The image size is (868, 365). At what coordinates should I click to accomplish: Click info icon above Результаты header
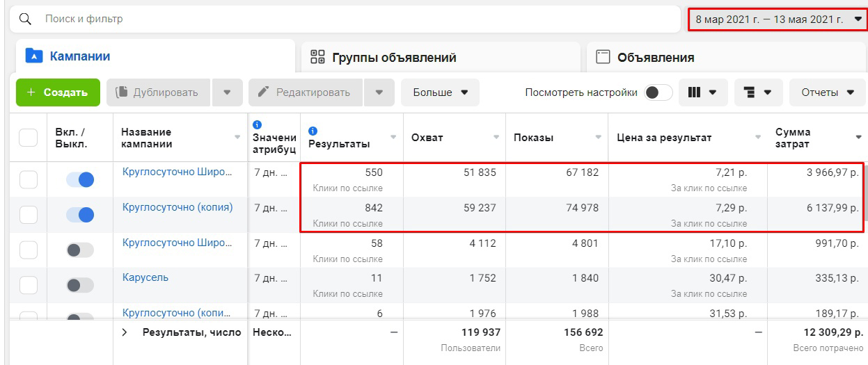313,130
